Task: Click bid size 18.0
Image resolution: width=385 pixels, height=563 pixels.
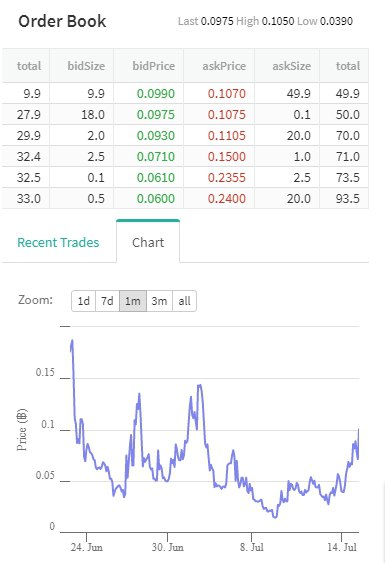Action: coord(93,115)
